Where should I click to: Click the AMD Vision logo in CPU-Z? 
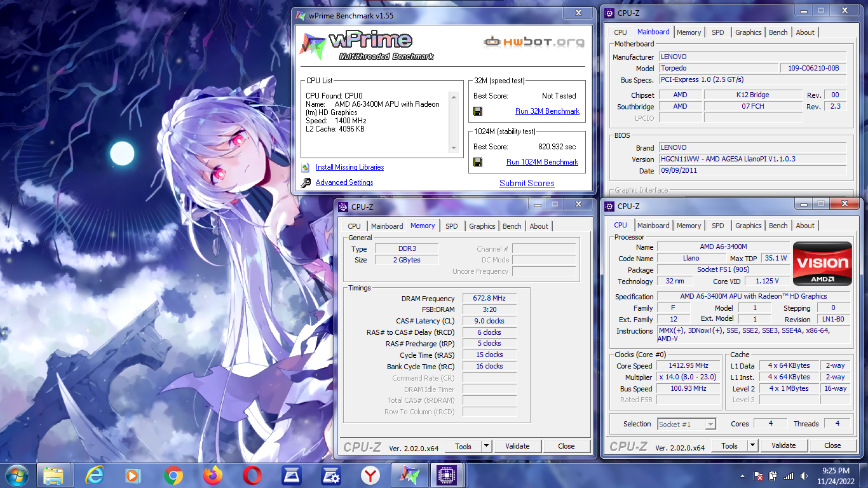(822, 263)
